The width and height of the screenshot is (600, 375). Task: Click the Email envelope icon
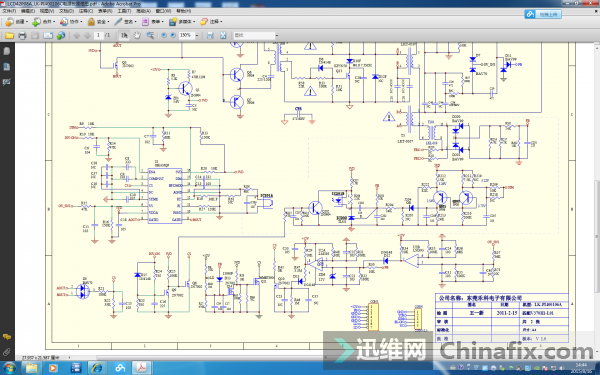point(48,36)
